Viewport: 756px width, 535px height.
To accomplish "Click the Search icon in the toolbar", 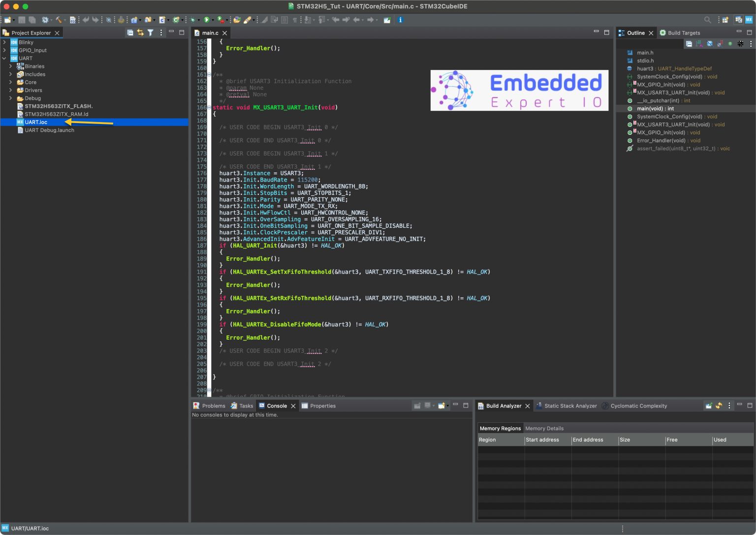I will [108, 20].
